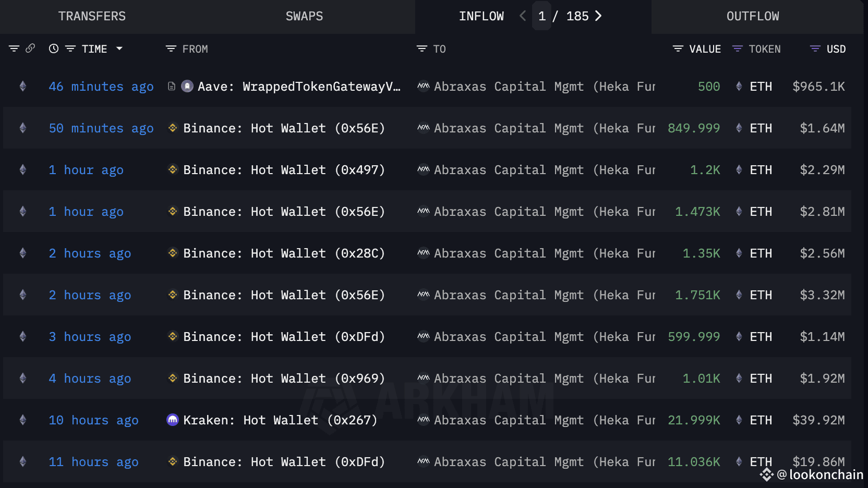Open the leftmost filter icon in header
868x488 pixels.
coord(14,48)
